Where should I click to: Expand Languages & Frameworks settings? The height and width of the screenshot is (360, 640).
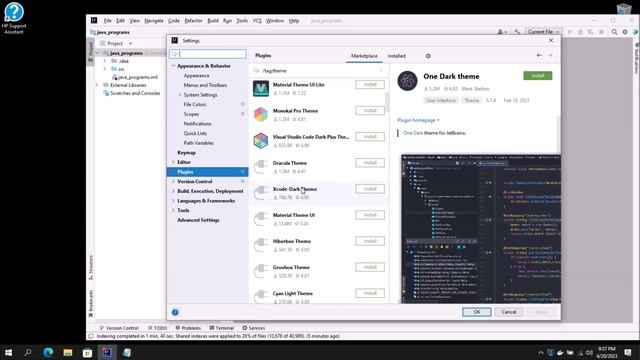[173, 201]
